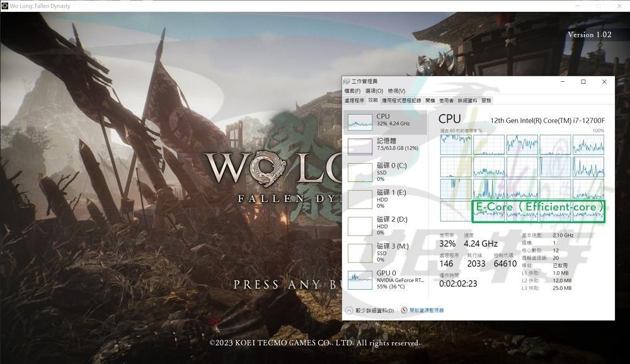Select the 記憶體 7.5/63.8 GB sidebar item
This screenshot has width=630, height=364.
386,146
